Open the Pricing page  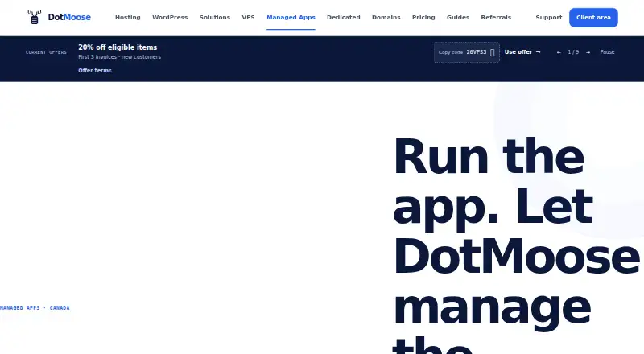(x=423, y=17)
